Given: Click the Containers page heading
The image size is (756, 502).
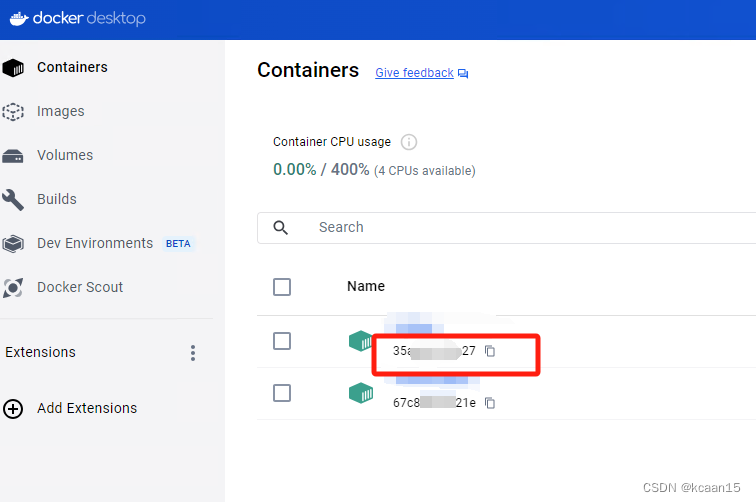Looking at the screenshot, I should click(x=308, y=70).
